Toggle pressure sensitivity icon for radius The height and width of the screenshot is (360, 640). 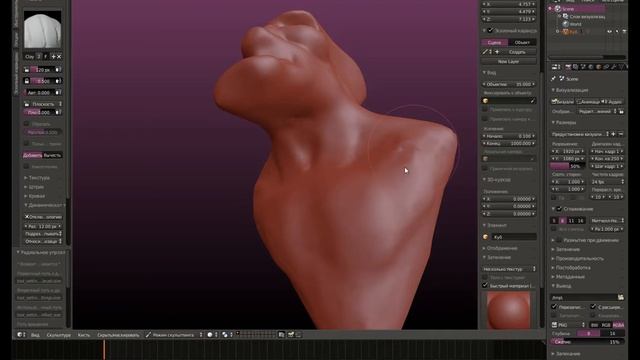pos(58,70)
